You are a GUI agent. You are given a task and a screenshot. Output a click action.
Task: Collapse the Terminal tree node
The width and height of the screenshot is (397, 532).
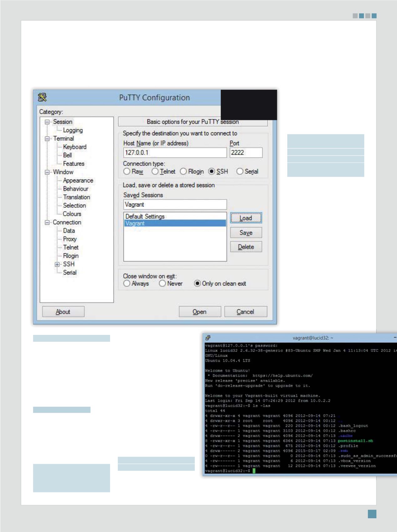(x=47, y=139)
